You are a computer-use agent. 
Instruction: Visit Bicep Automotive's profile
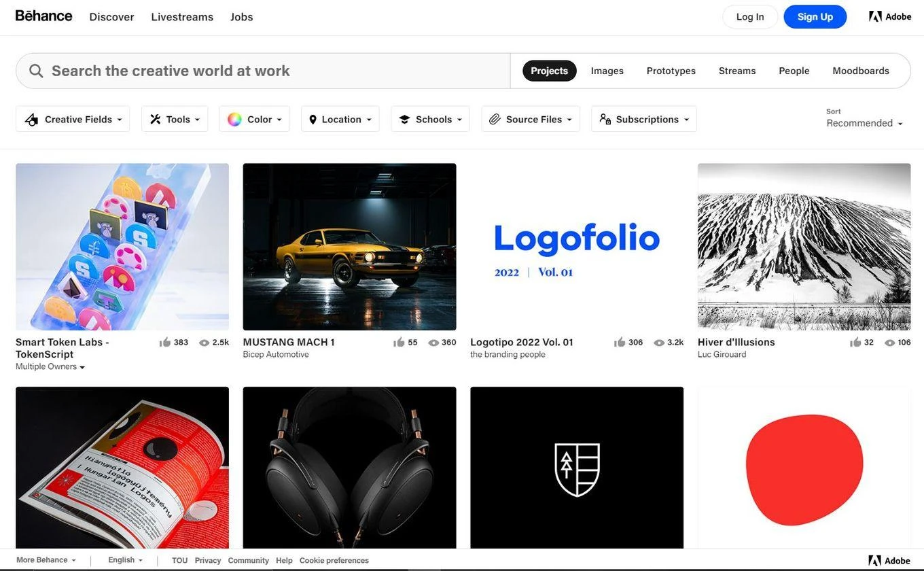[276, 355]
